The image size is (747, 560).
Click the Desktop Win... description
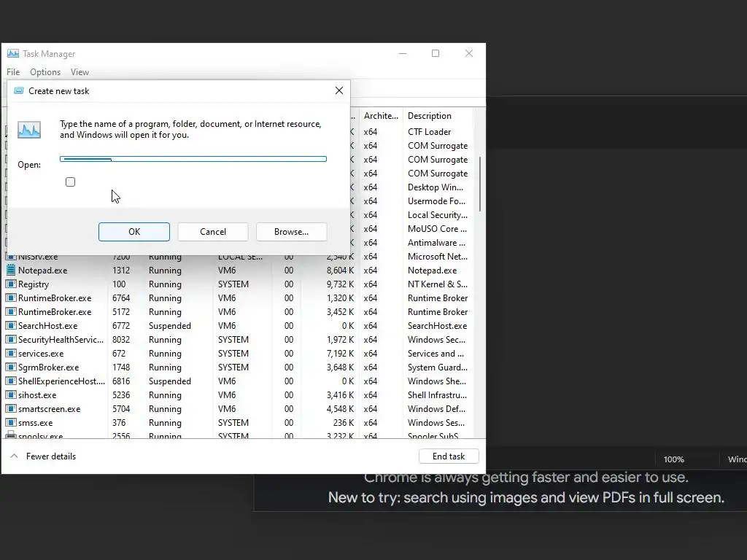[x=436, y=187]
